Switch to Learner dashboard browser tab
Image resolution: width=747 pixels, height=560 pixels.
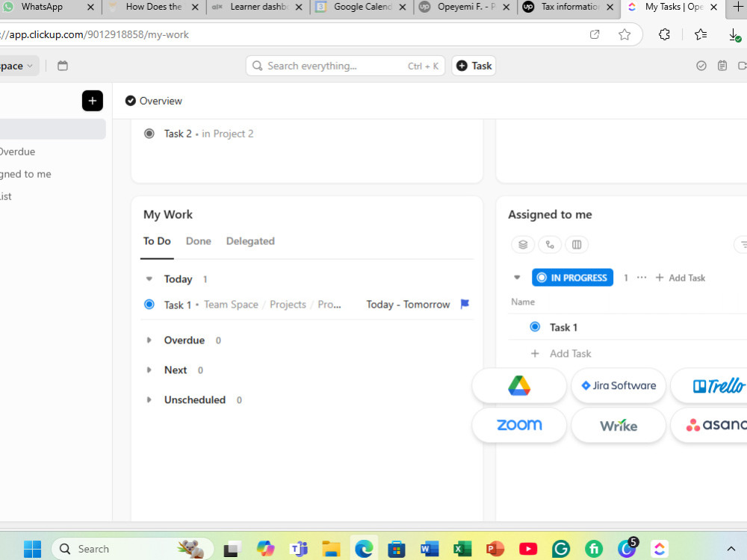258,7
